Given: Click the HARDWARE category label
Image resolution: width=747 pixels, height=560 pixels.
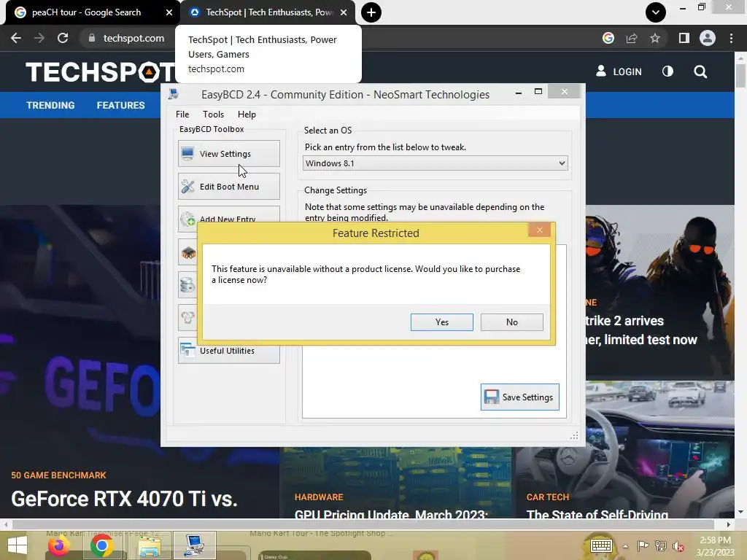Looking at the screenshot, I should [319, 497].
